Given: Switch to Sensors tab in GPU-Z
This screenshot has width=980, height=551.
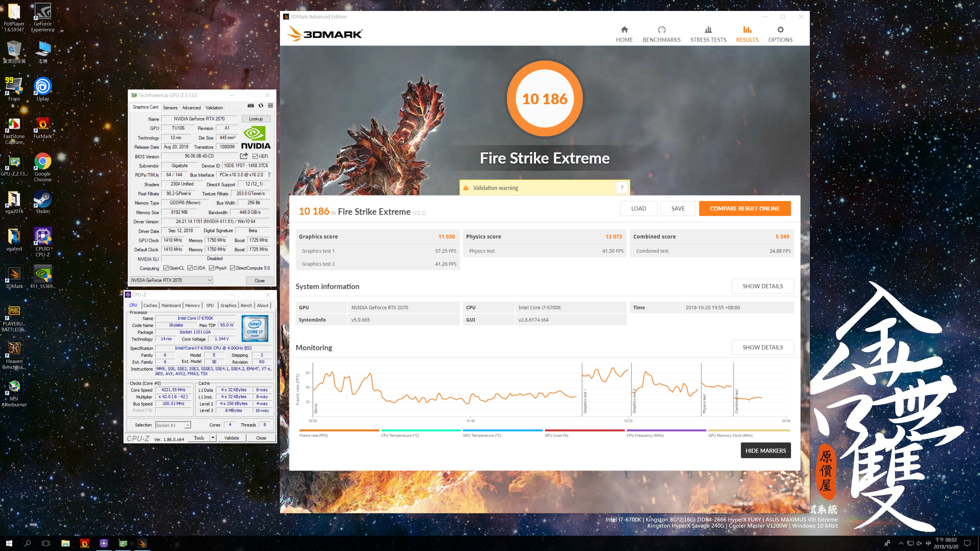Looking at the screenshot, I should coord(170,108).
